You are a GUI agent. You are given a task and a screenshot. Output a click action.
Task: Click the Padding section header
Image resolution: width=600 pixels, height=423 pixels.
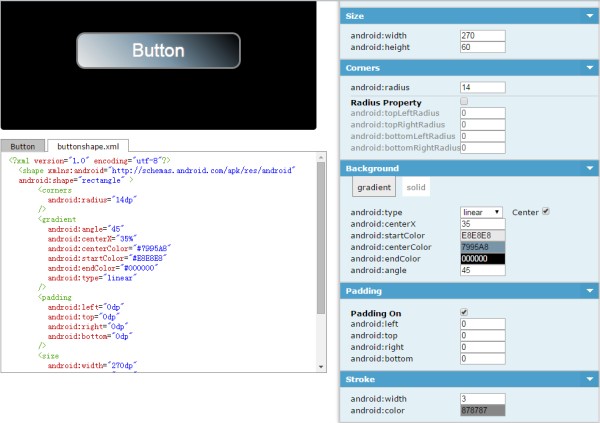[x=469, y=291]
